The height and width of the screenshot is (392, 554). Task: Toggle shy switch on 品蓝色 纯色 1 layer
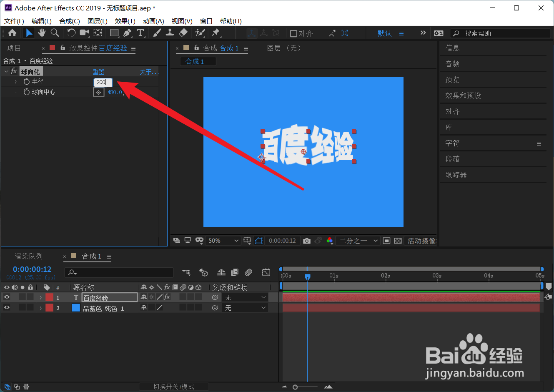tap(144, 308)
